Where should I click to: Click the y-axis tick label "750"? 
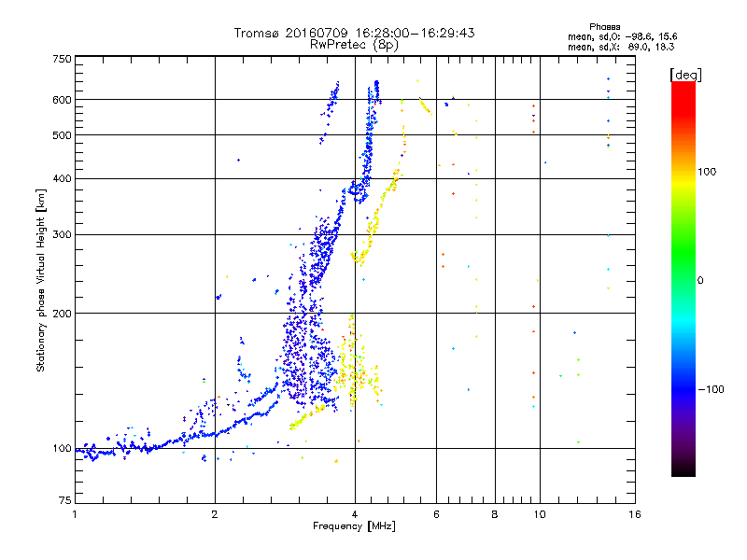[x=62, y=59]
